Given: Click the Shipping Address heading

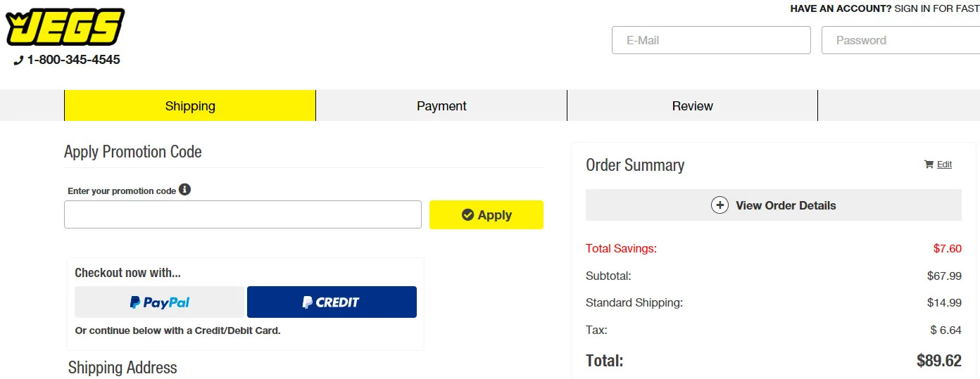Looking at the screenshot, I should point(122,368).
